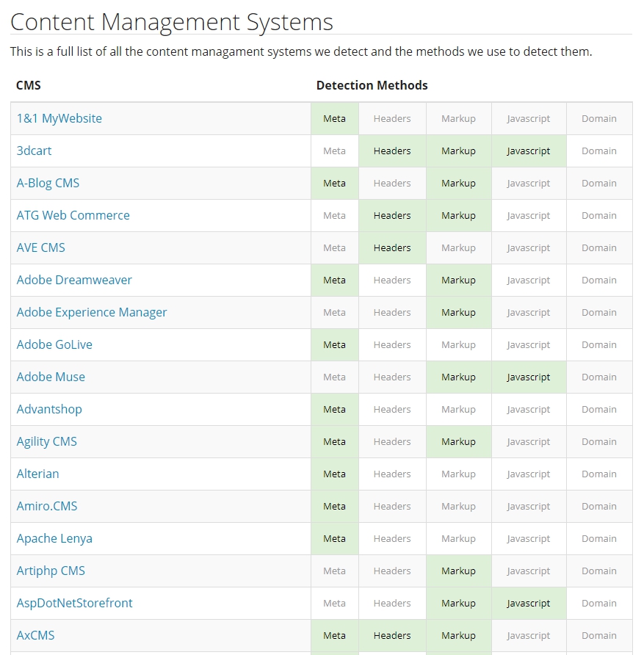Image resolution: width=644 pixels, height=655 pixels.
Task: Open the Amiro.CMS link
Action: tap(47, 506)
